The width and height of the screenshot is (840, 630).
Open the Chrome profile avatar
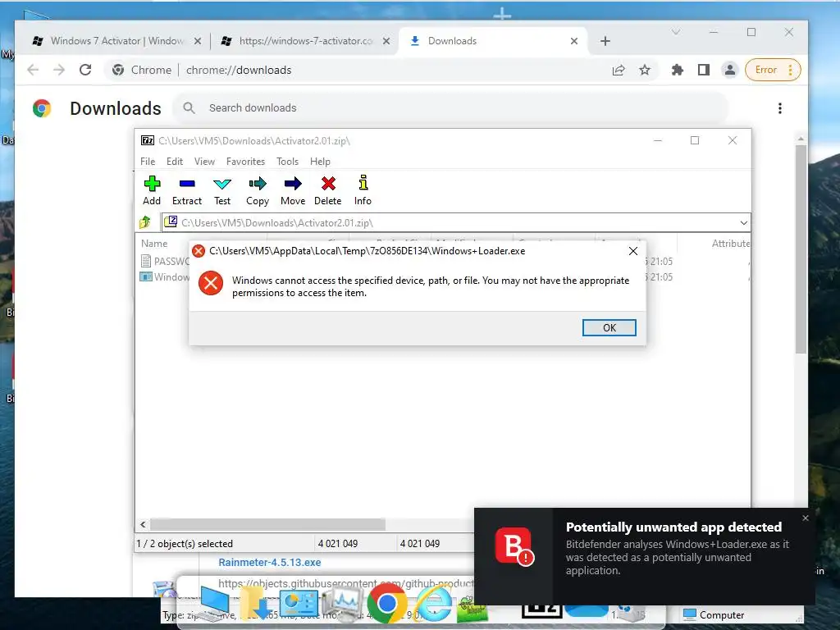(729, 70)
